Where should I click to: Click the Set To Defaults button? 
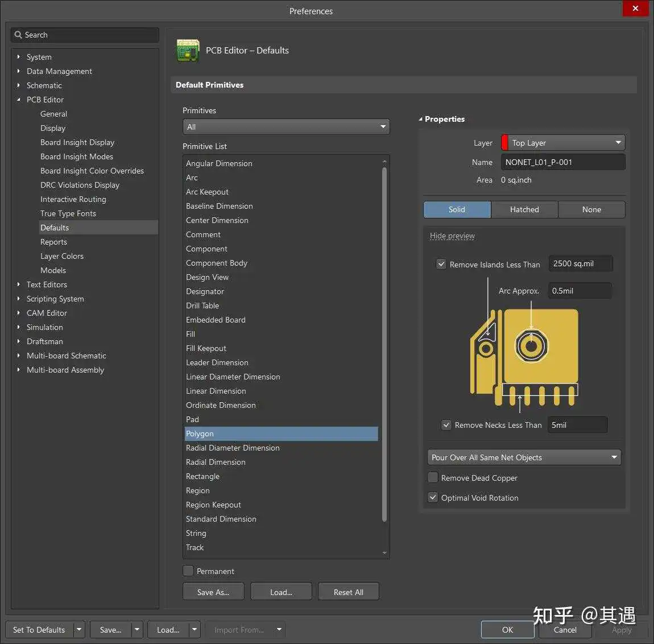pyautogui.click(x=39, y=629)
